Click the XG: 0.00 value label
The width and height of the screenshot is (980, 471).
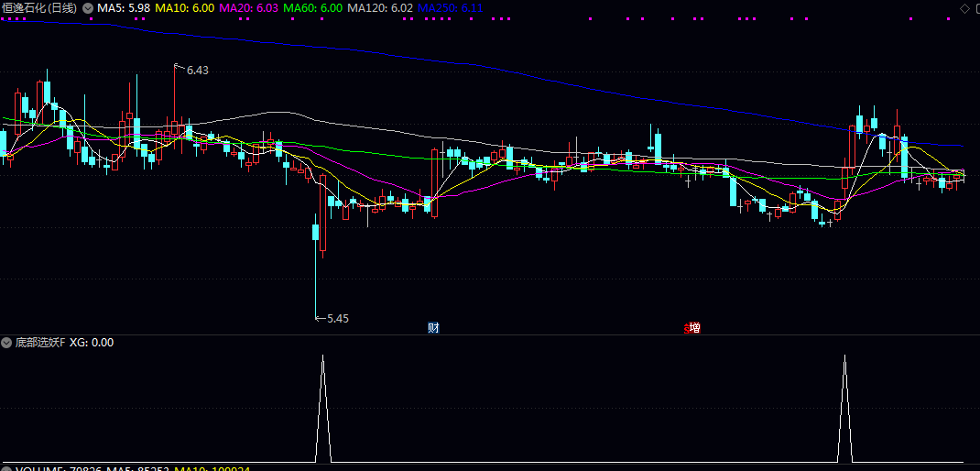click(x=92, y=342)
